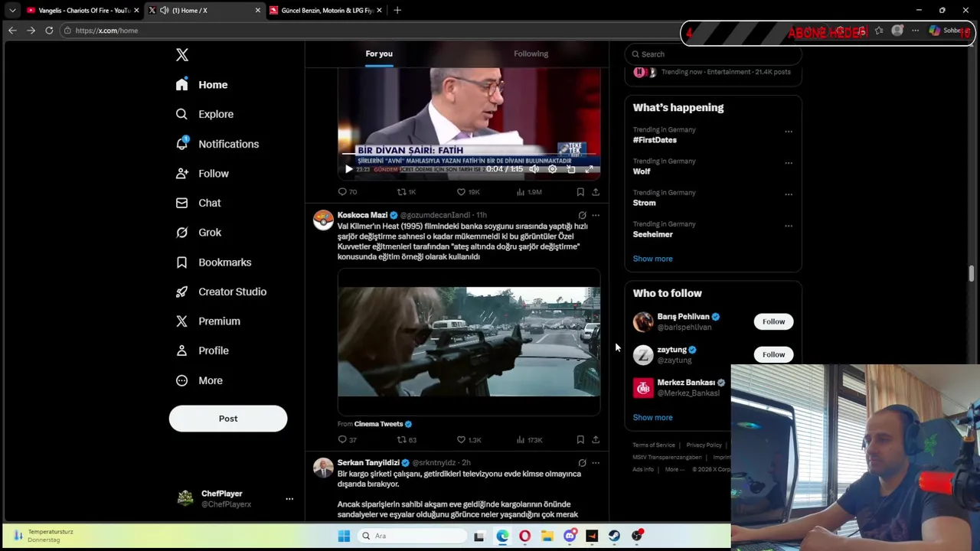
Task: Switch to the For you tab
Action: pyautogui.click(x=379, y=54)
